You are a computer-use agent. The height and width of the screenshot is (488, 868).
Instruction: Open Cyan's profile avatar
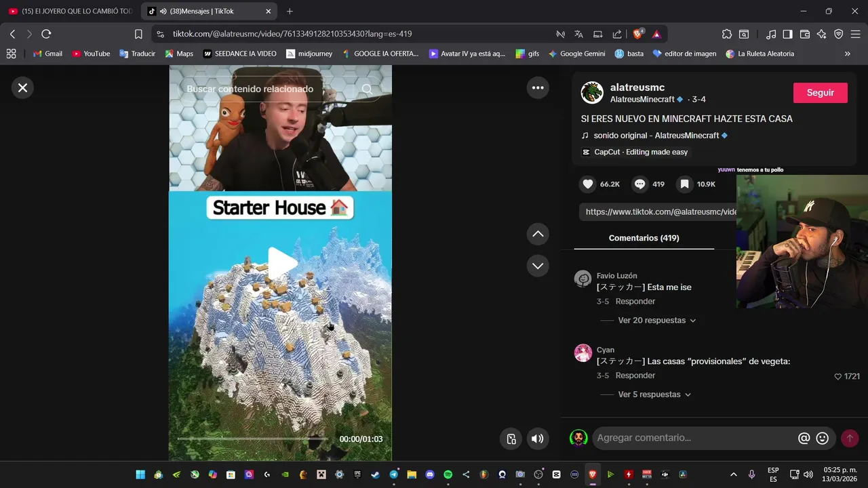pos(583,352)
